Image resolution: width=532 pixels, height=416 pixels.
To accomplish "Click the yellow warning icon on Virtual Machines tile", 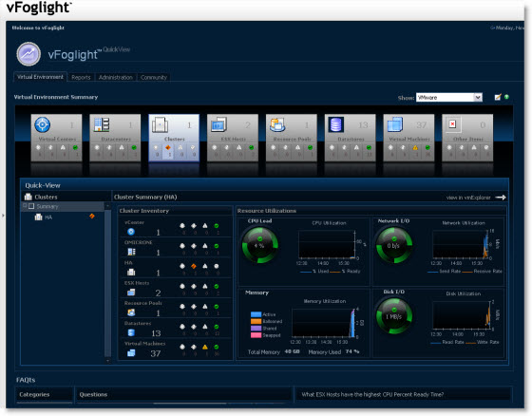I will (x=415, y=147).
